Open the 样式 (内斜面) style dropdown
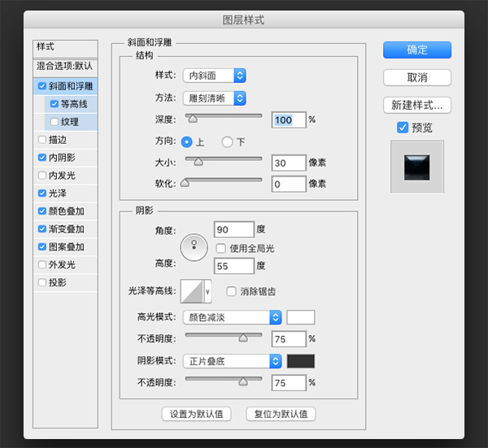 214,76
